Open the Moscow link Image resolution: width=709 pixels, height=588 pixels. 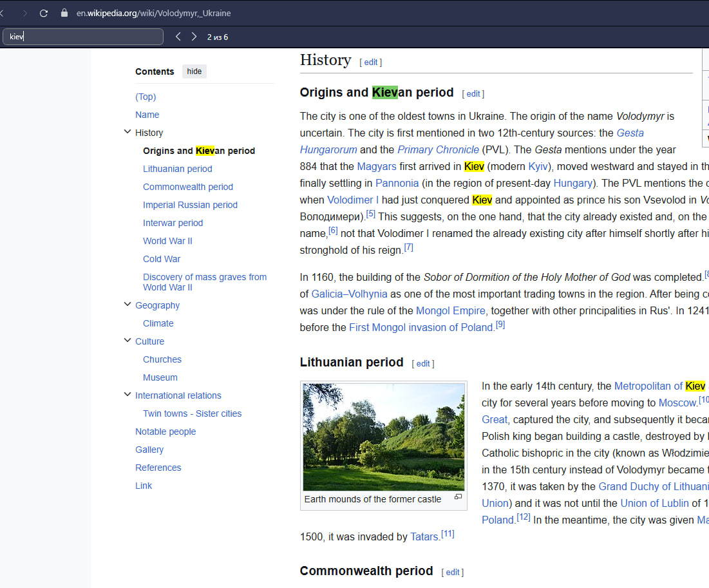[678, 403]
